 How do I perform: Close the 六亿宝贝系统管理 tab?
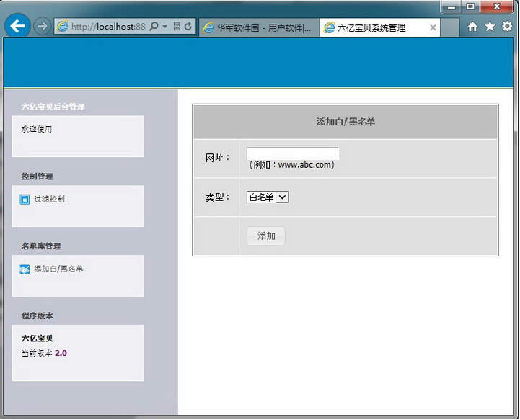(x=433, y=27)
